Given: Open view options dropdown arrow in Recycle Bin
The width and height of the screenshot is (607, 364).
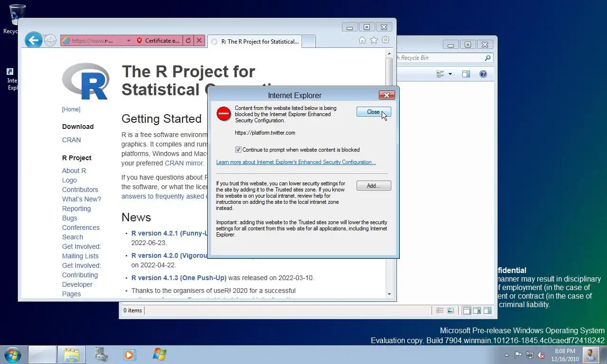Looking at the screenshot, I should [450, 74].
